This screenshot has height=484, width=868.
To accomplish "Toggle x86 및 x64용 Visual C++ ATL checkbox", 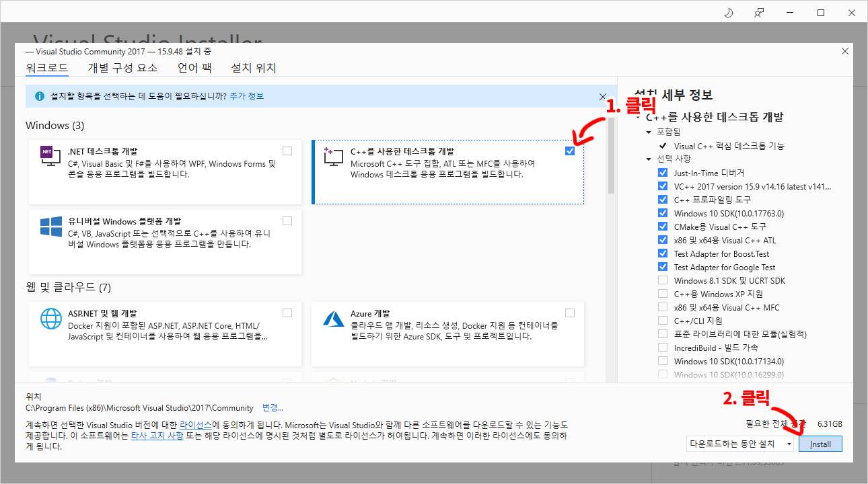I will 663,240.
